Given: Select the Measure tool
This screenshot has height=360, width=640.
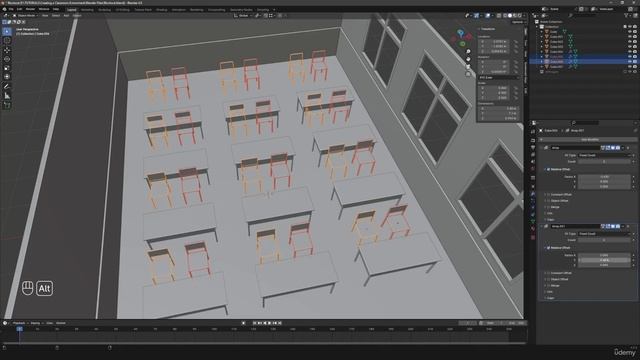Looking at the screenshot, I should click(7, 96).
